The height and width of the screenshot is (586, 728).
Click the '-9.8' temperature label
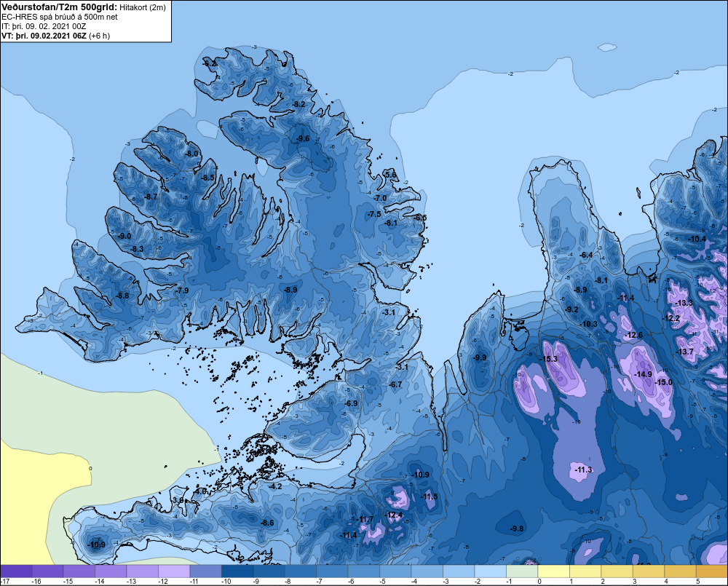(x=517, y=528)
